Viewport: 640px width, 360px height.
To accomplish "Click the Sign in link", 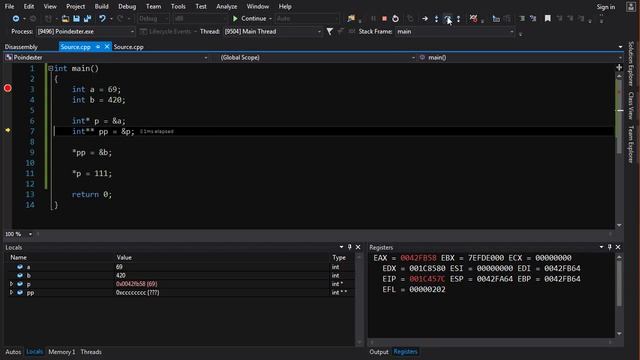I will 606,7.
